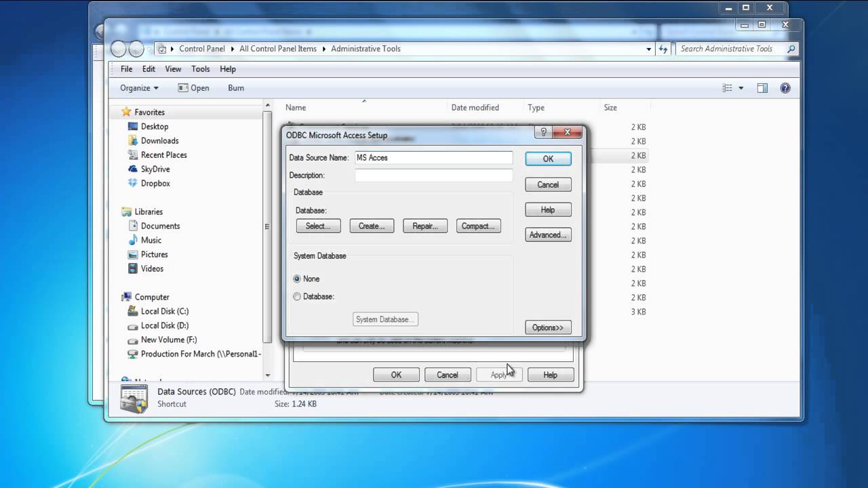The width and height of the screenshot is (868, 488).
Task: Click the Music library icon
Action: point(133,241)
